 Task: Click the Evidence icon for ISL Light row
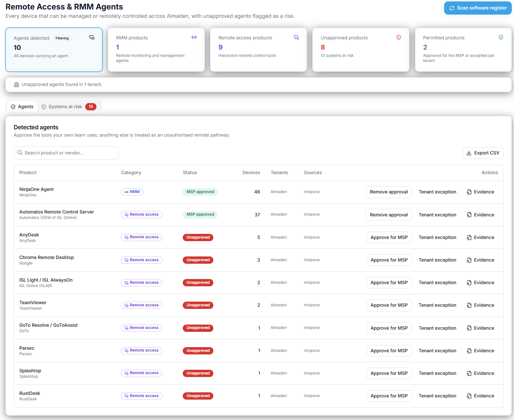[469, 283]
